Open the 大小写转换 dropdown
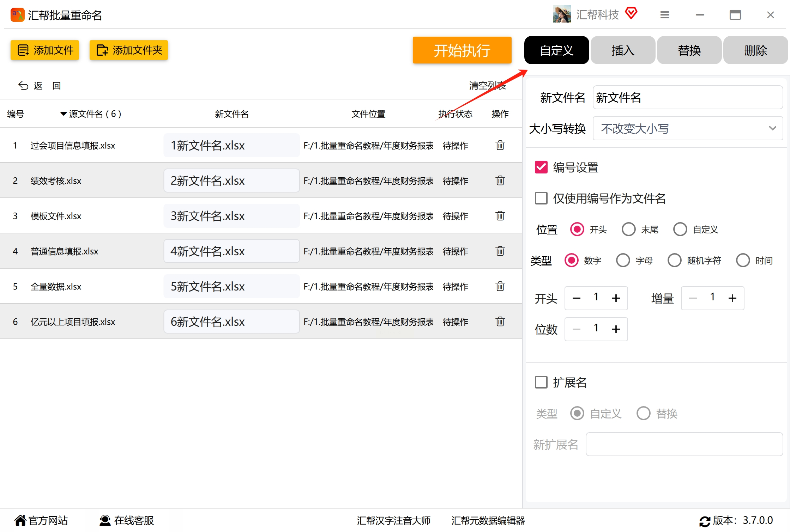This screenshot has height=532, width=790. coord(687,128)
